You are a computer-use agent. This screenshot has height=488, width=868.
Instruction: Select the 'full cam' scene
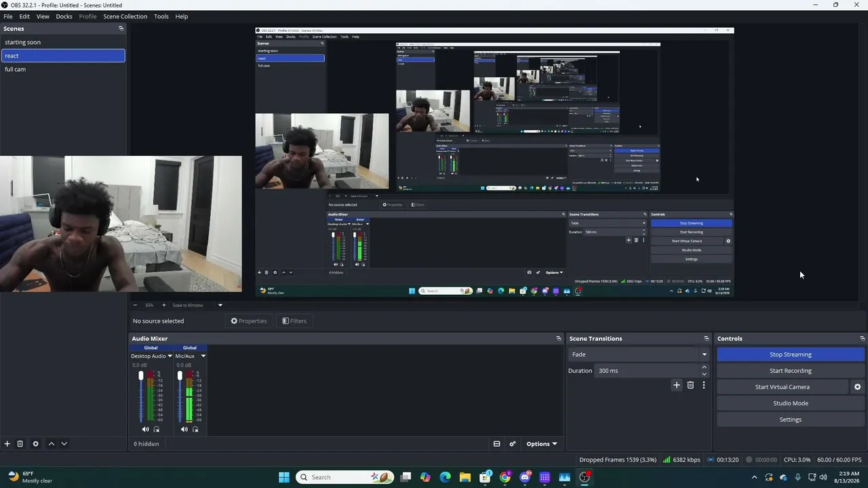[63, 69]
